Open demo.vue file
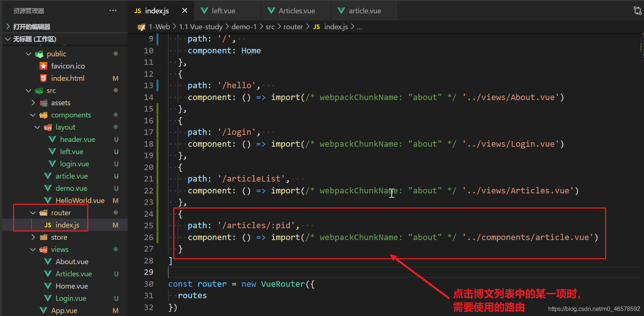This screenshot has height=316, width=644. coord(71,189)
